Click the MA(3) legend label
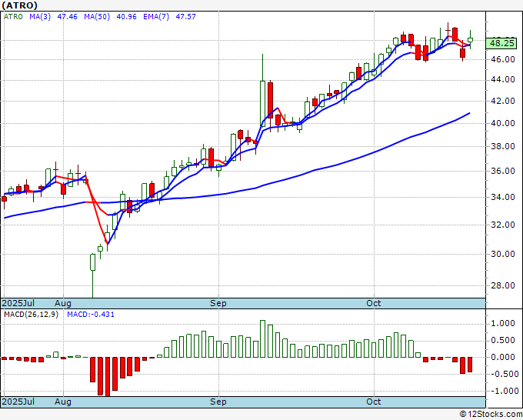Viewport: 523px width, 420px height. [40, 17]
